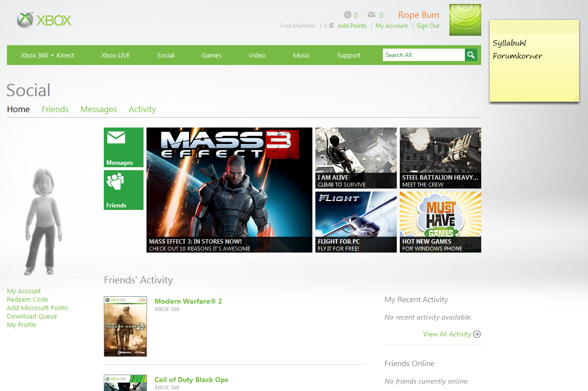The image size is (588, 391).
Task: Click Modern Warfare 2 box art
Action: [125, 326]
